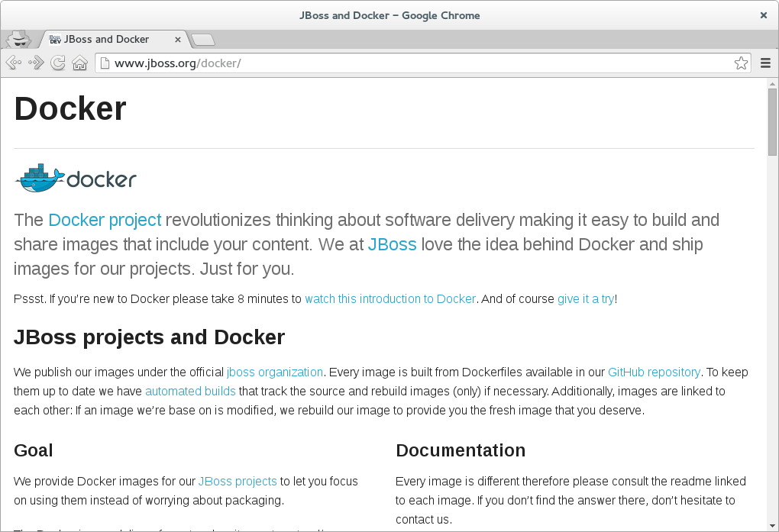Click the forward navigation arrow
The image size is (779, 532).
(x=34, y=63)
